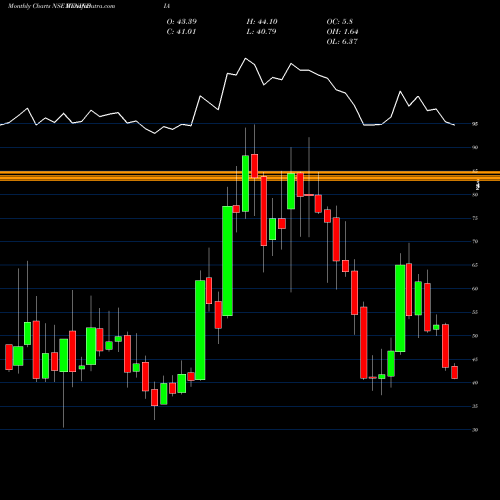Click the 30 price axis label
Screen dimensions: 500x500
coord(475,430)
